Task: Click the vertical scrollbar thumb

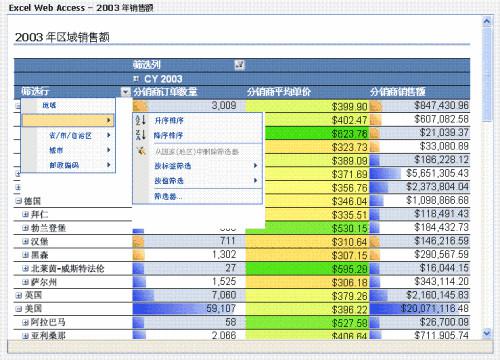Action: 487,75
